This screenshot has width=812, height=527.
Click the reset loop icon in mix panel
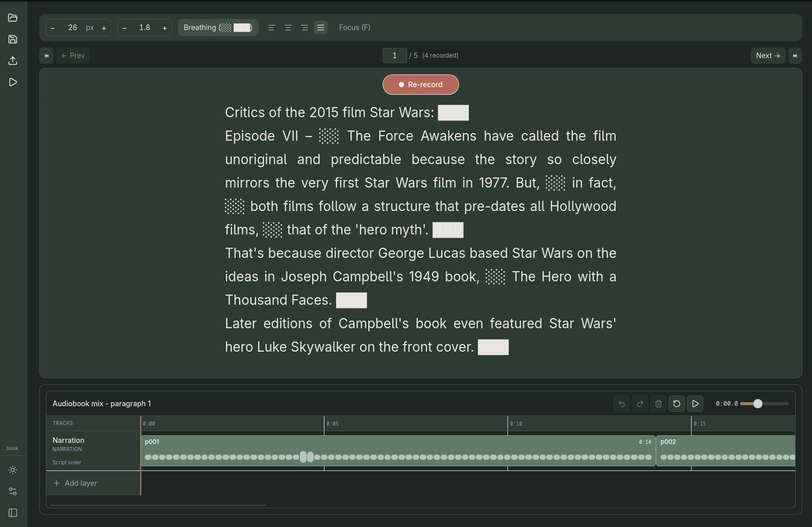(677, 404)
